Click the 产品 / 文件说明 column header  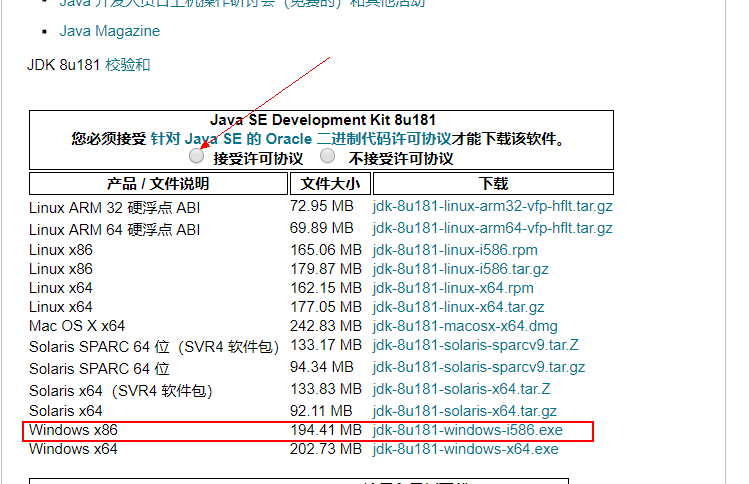158,183
